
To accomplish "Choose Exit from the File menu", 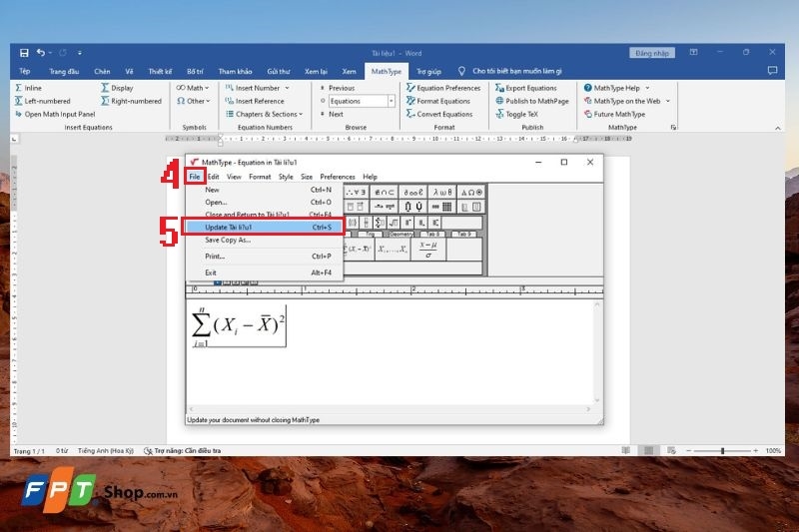I will 265,272.
